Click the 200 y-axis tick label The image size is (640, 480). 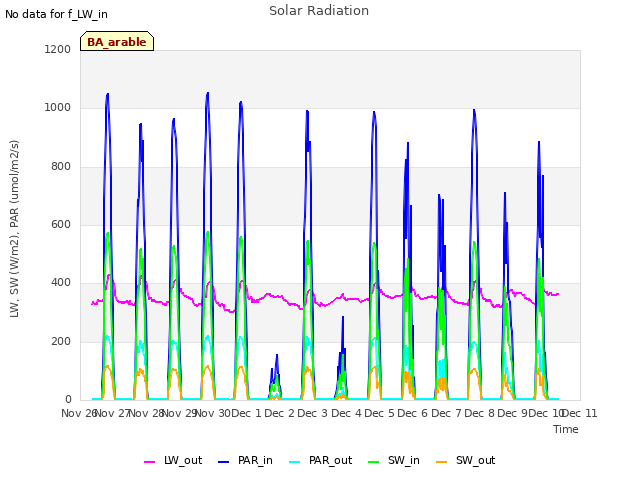point(61,341)
